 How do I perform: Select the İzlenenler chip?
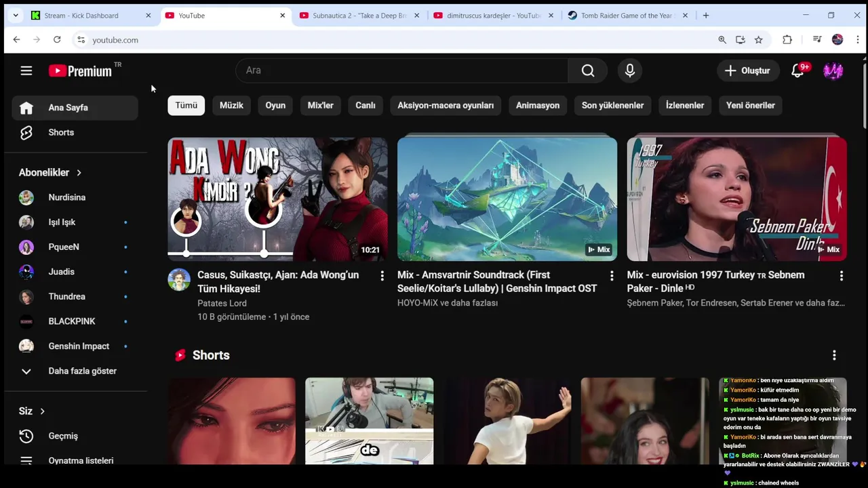(685, 105)
